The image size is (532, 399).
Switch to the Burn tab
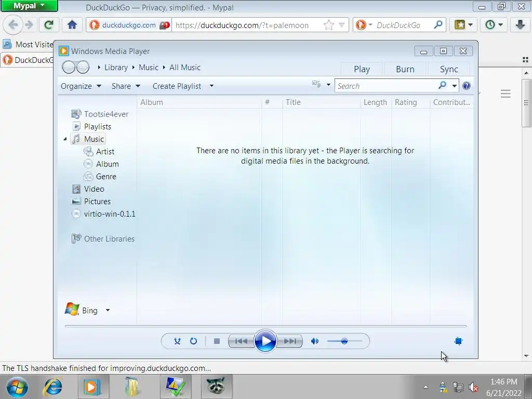point(405,69)
